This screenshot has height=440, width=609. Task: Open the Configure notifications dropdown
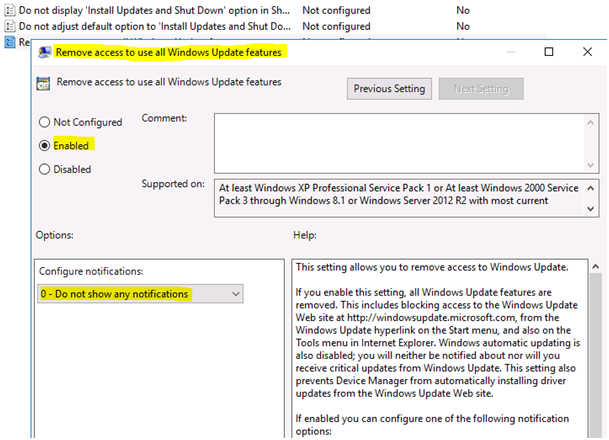140,294
